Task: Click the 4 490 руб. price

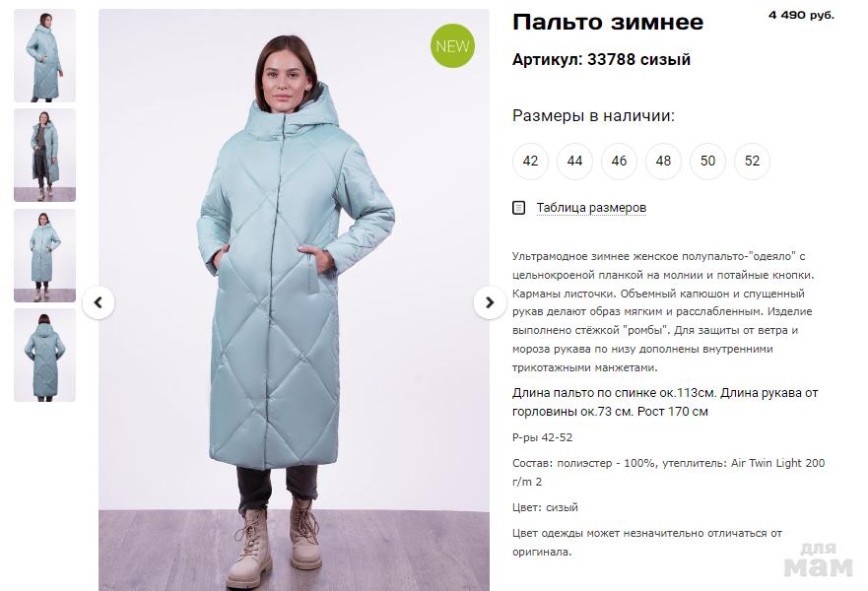Action: [801, 15]
